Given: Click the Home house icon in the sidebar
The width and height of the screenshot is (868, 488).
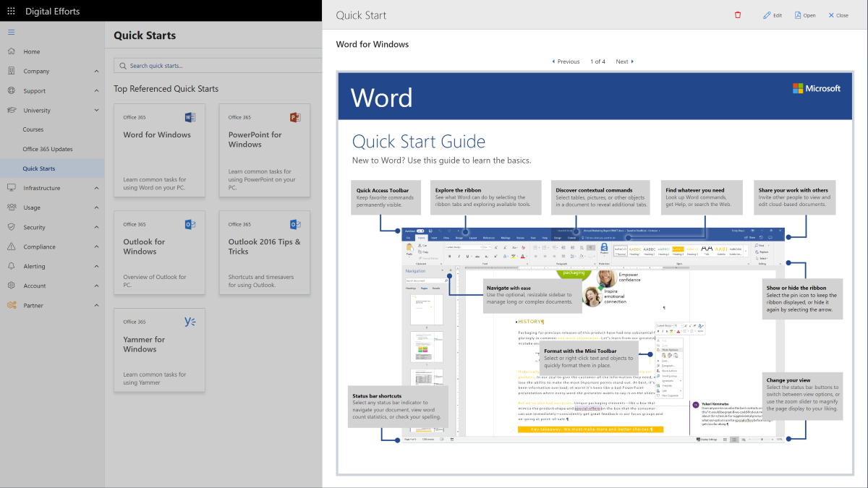Looking at the screenshot, I should [11, 51].
